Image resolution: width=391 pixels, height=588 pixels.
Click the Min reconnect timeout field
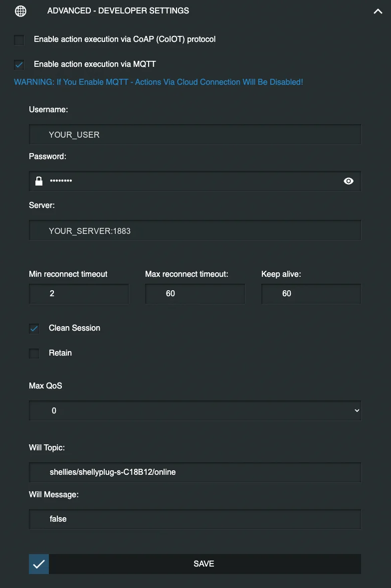coord(79,294)
